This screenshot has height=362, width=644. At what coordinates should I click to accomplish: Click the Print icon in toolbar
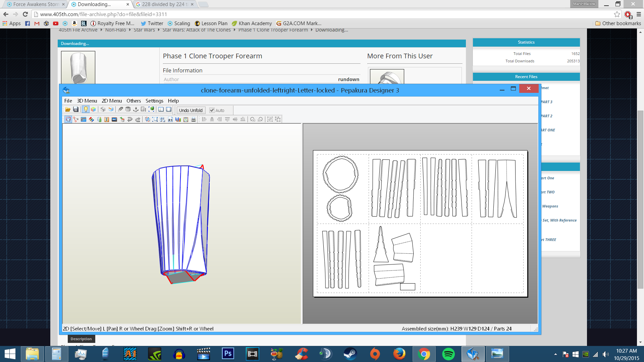(194, 119)
